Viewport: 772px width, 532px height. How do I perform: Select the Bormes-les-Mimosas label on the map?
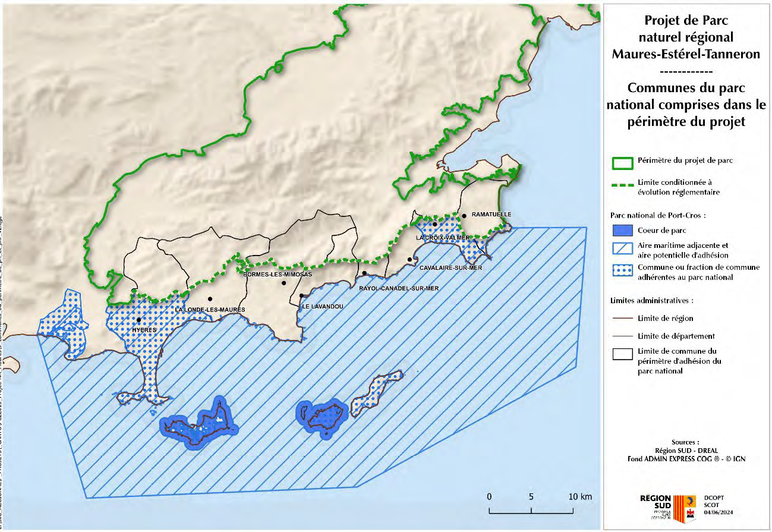(x=278, y=275)
